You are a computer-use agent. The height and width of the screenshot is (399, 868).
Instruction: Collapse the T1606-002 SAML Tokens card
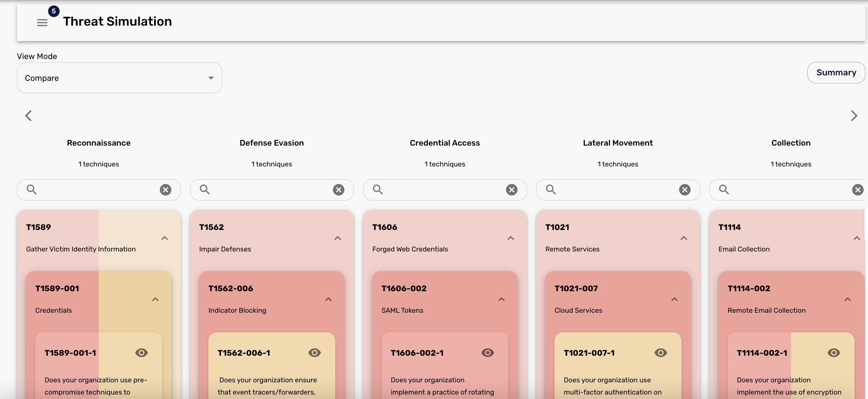501,300
